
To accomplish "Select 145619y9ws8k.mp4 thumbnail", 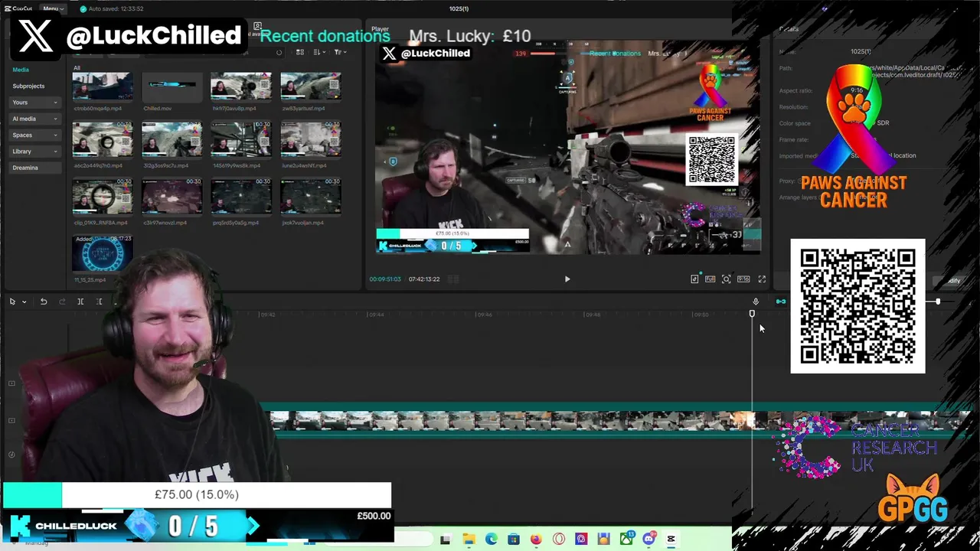I will pyautogui.click(x=241, y=139).
